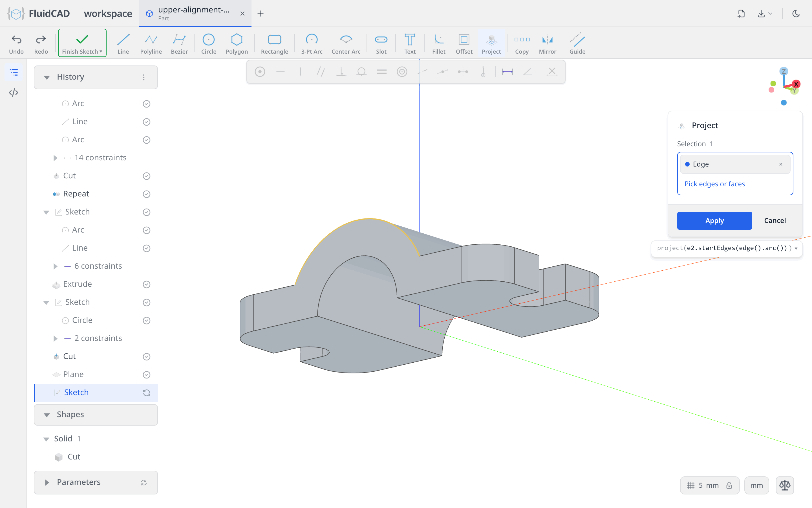Image resolution: width=812 pixels, height=508 pixels.
Task: Go to workspace breadcrumb
Action: coord(108,14)
